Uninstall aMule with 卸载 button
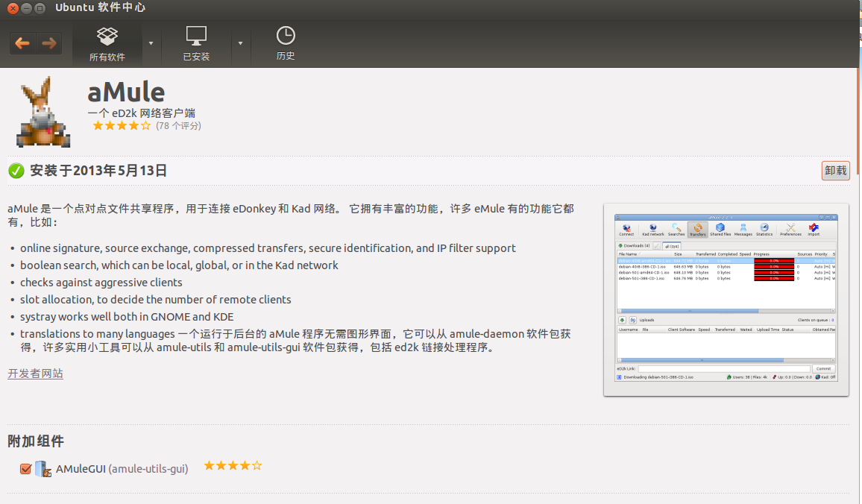862x504 pixels. coord(836,171)
